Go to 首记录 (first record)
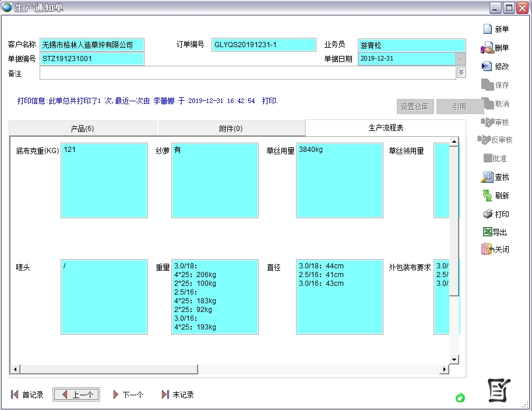 pyautogui.click(x=27, y=395)
